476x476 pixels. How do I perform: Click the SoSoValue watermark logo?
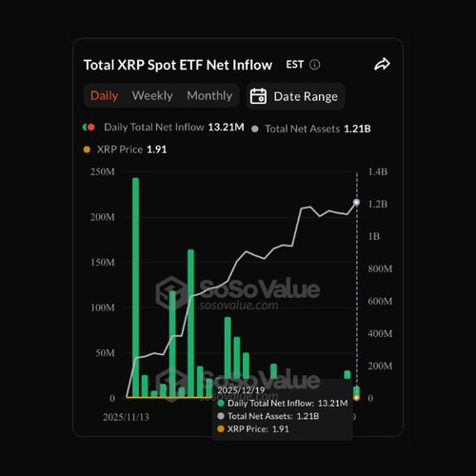click(x=171, y=292)
